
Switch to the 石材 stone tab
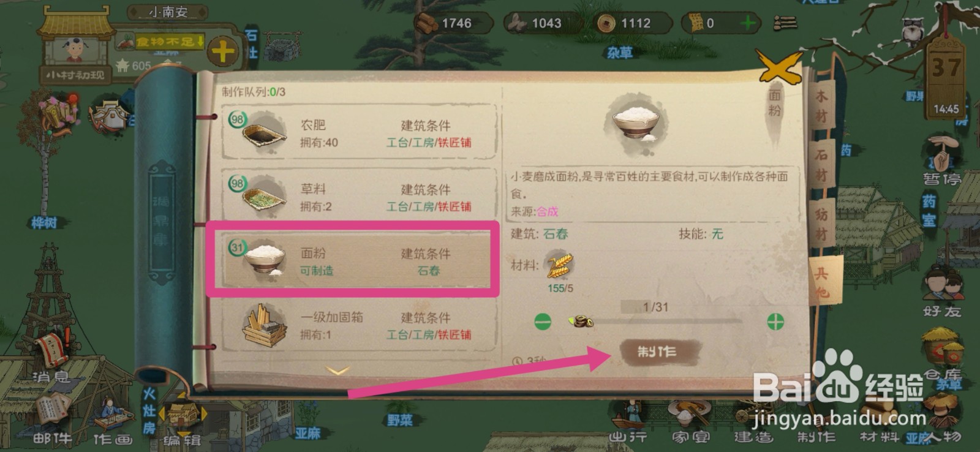[821, 165]
